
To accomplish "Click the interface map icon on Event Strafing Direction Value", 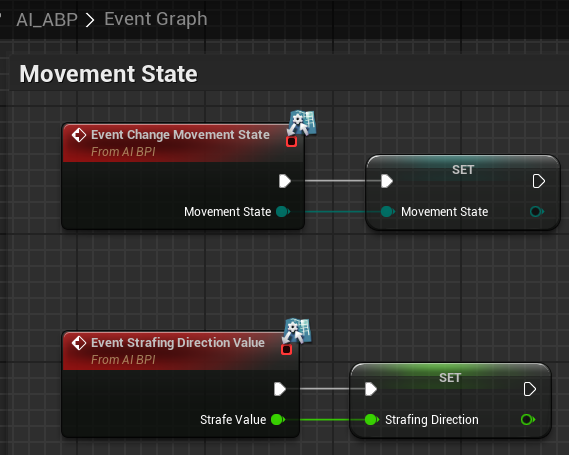I will point(297,331).
